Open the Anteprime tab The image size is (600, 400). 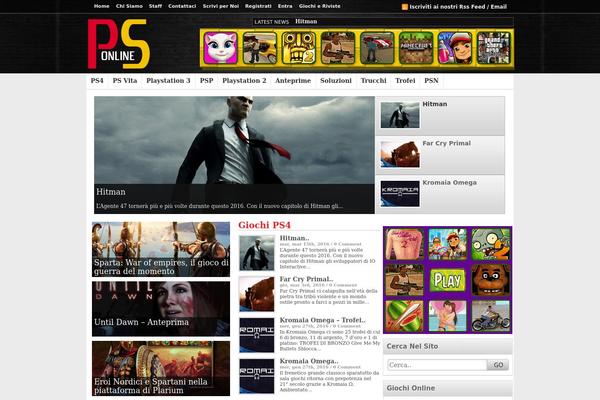pyautogui.click(x=293, y=81)
